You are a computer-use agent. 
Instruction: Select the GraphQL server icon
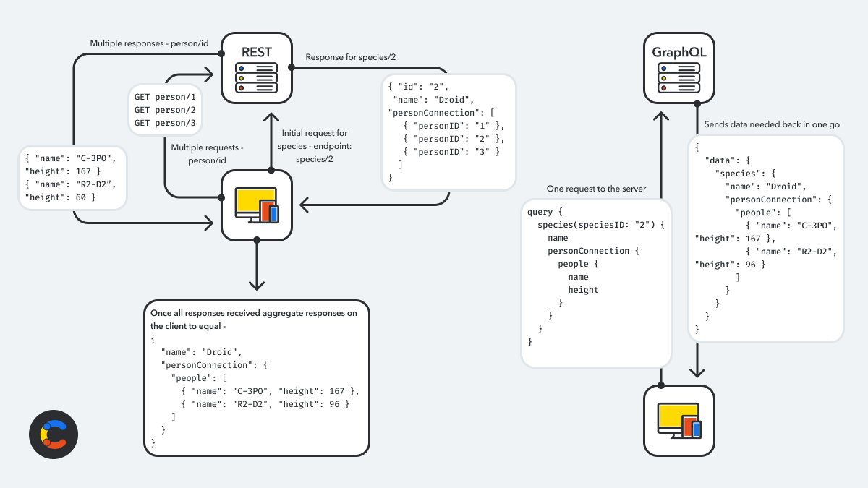tap(678, 67)
